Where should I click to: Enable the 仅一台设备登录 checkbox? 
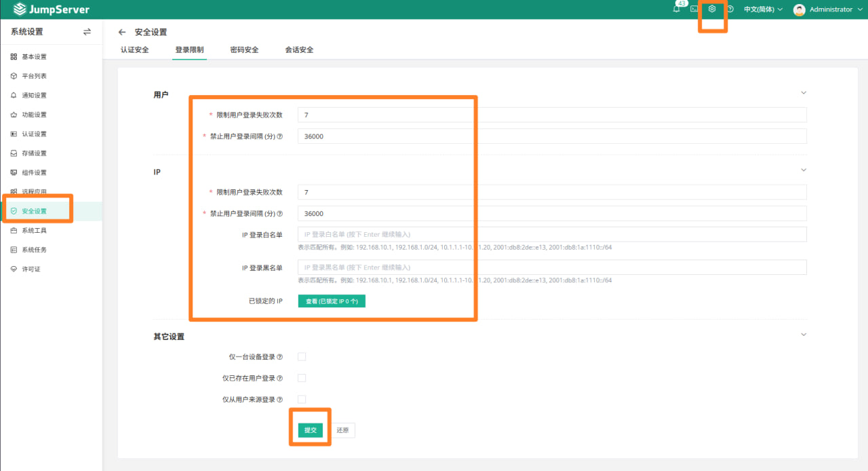click(x=302, y=357)
